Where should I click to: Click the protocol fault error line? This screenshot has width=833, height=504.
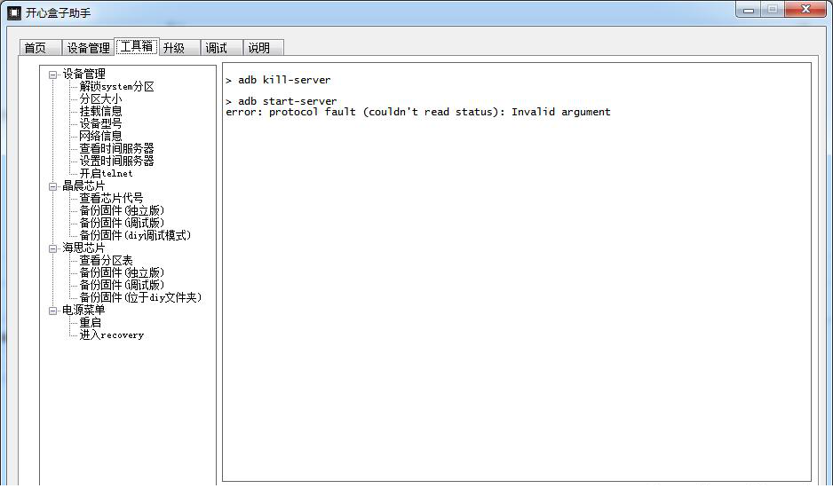[418, 112]
